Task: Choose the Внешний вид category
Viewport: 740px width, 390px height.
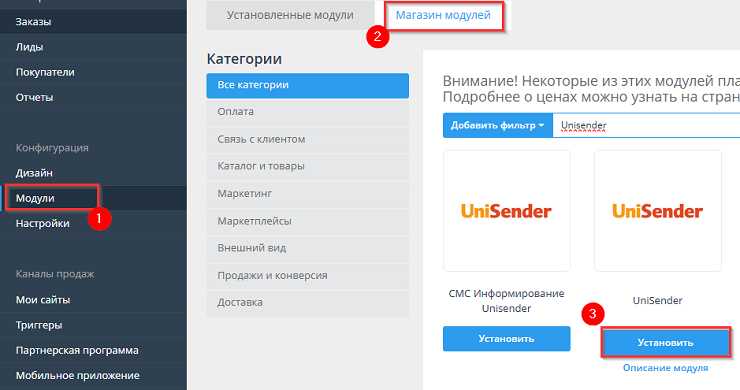Action: 308,248
